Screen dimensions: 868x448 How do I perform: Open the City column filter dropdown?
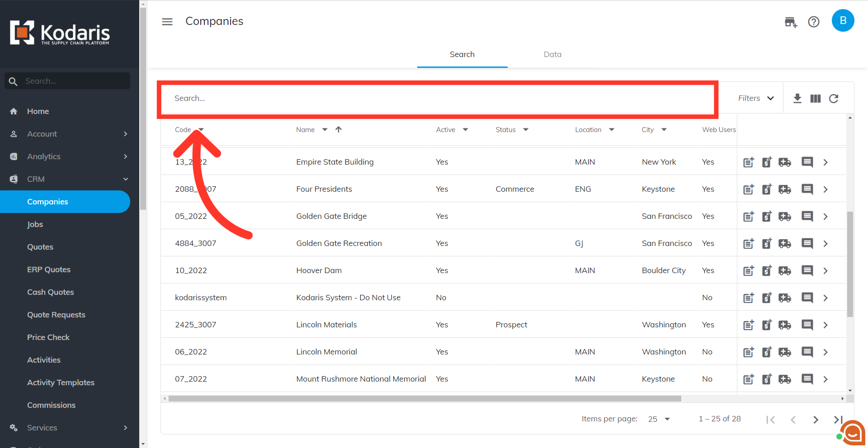click(664, 130)
